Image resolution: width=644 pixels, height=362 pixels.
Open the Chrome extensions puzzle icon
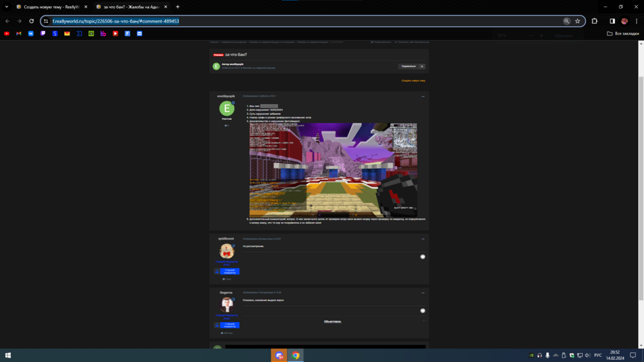594,21
